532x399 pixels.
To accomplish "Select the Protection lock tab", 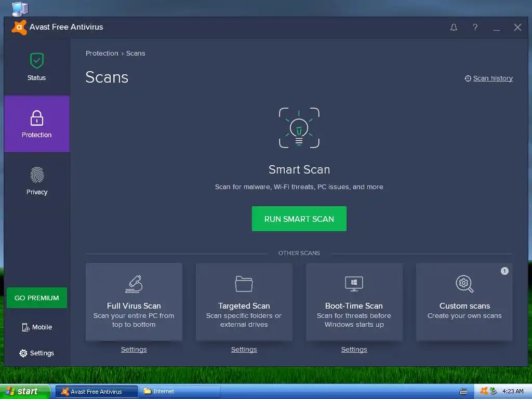I will point(37,124).
